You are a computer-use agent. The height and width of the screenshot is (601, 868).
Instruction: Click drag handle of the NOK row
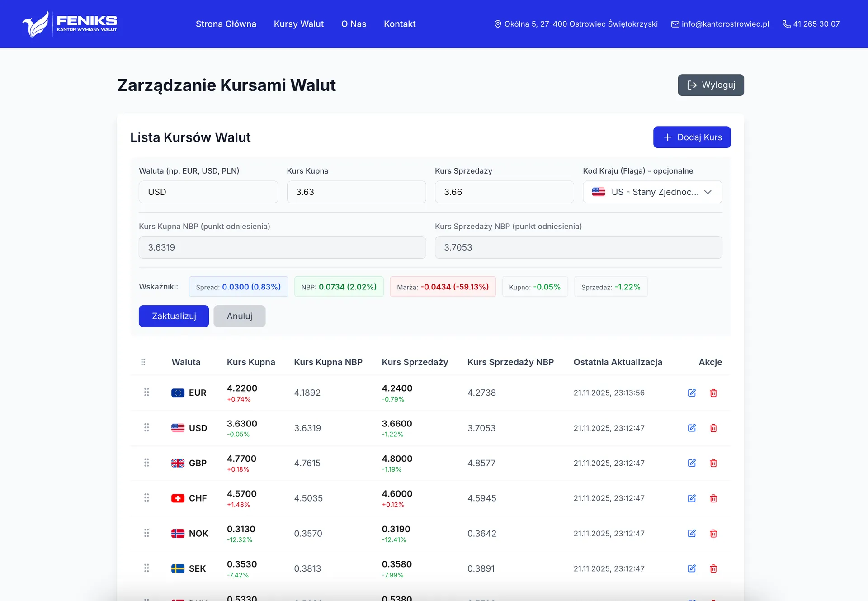click(x=146, y=533)
